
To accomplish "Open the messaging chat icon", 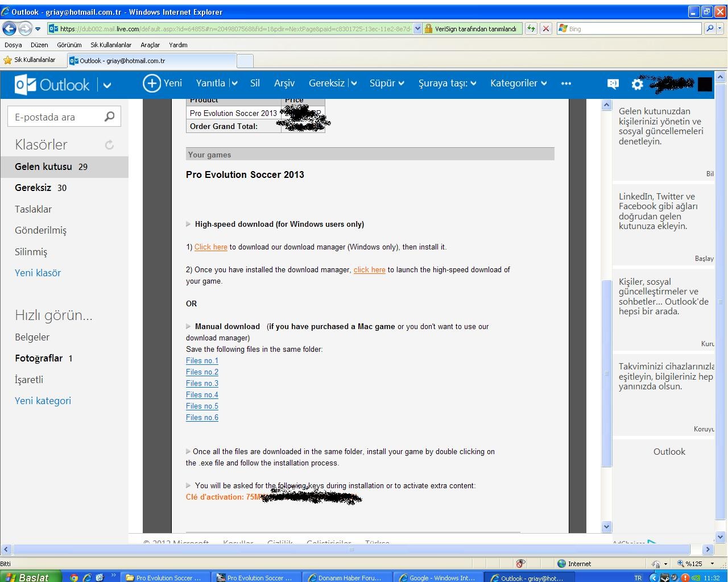I will [613, 84].
